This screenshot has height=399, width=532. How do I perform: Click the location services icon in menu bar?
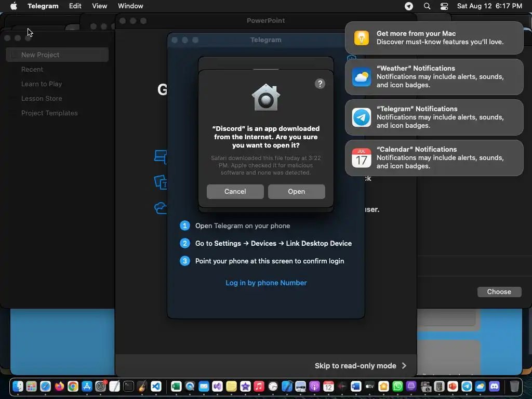tap(409, 6)
